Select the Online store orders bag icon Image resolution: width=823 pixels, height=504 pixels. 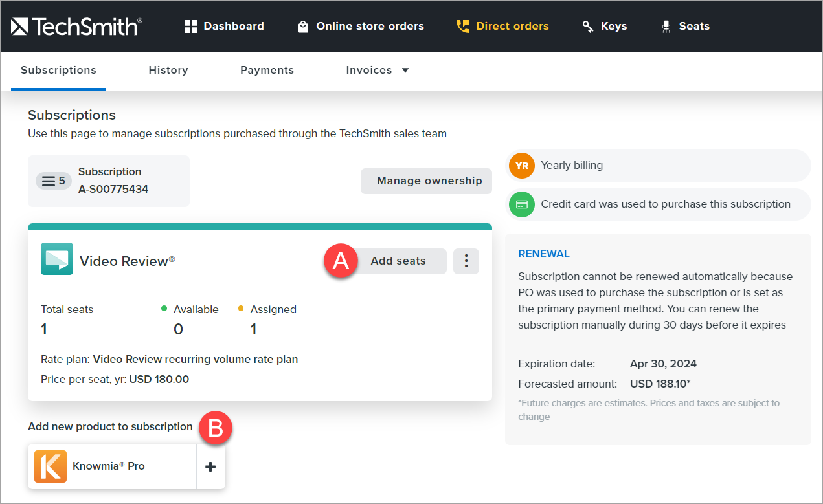click(x=302, y=26)
